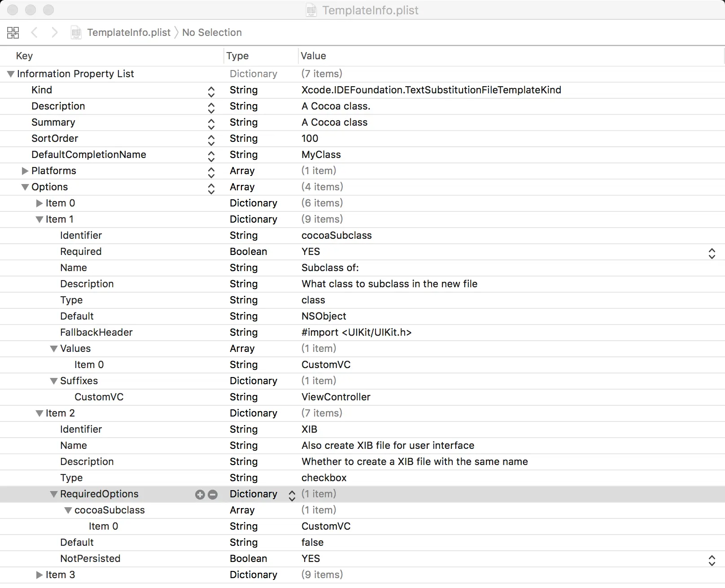725x588 pixels.
Task: Click the TemplateInfo.plist breadcrumb label
Action: (x=129, y=32)
